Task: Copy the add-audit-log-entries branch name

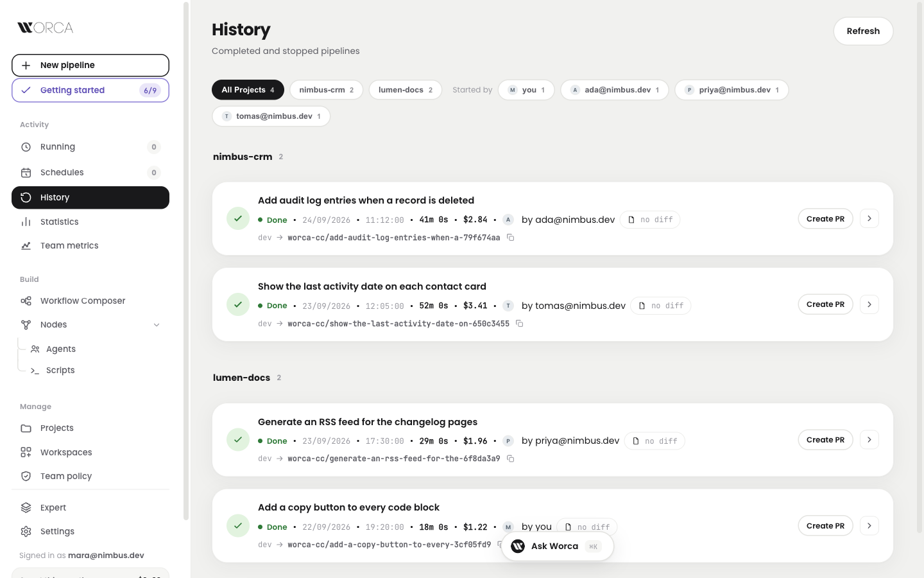Action: tap(511, 238)
